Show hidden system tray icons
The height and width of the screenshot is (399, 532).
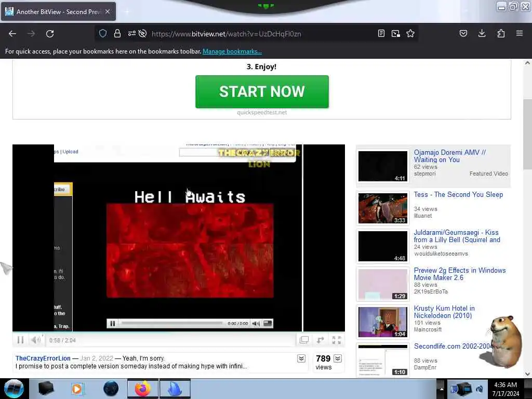click(442, 389)
